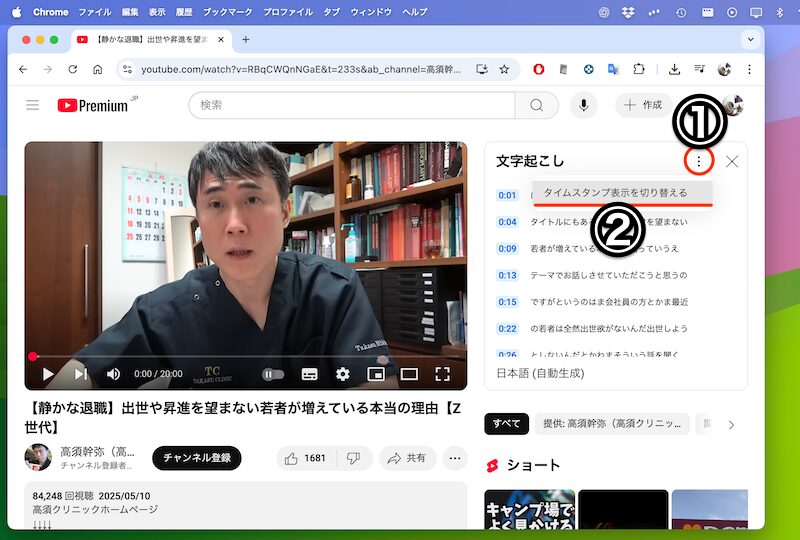The width and height of the screenshot is (800, 540).
Task: Open Chrome extensions puzzle icon
Action: pos(638,69)
